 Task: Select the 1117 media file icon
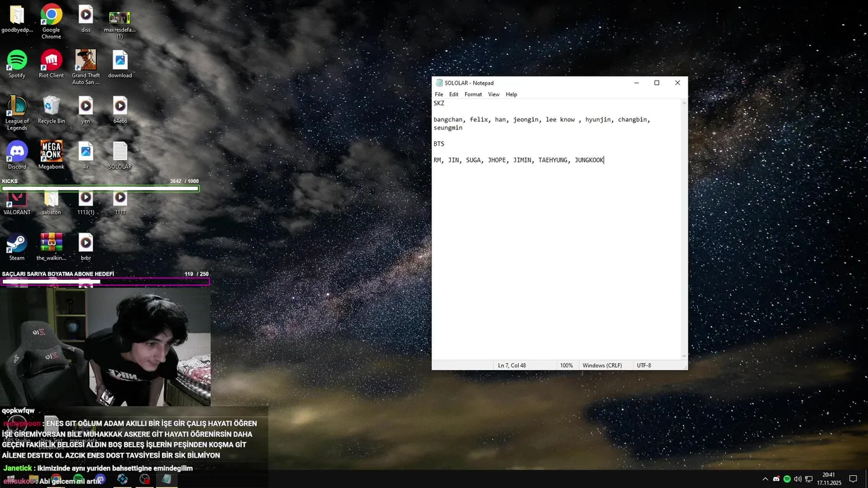pyautogui.click(x=120, y=203)
